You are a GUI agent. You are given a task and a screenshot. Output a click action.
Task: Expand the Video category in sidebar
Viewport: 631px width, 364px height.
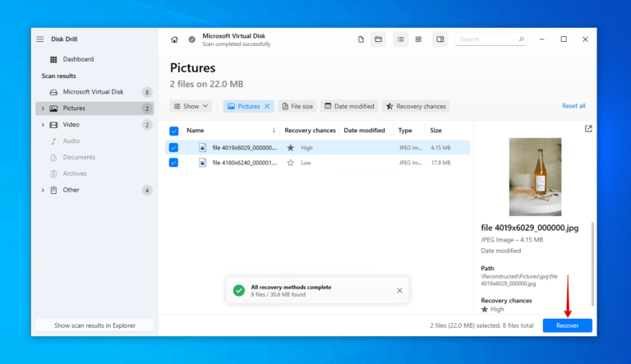(42, 125)
